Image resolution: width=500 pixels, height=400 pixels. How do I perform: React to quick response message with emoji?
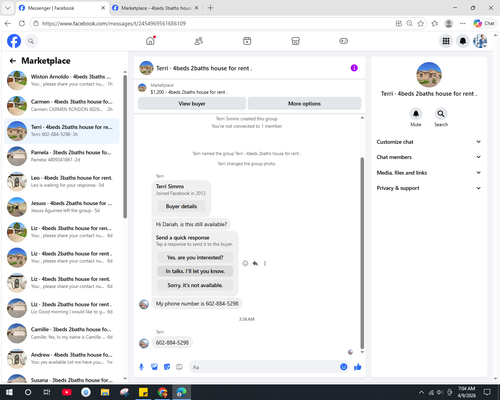(x=245, y=263)
